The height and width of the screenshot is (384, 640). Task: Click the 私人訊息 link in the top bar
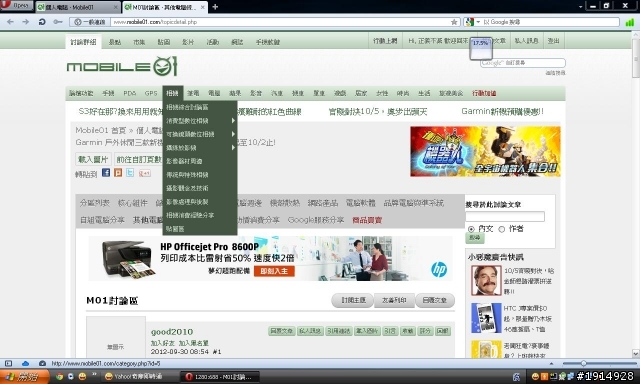[526, 41]
